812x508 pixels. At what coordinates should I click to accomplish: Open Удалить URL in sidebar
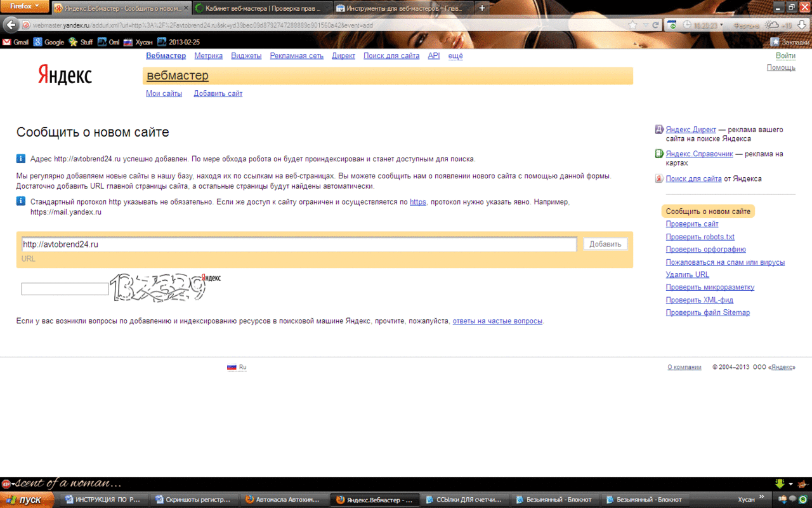pos(688,275)
